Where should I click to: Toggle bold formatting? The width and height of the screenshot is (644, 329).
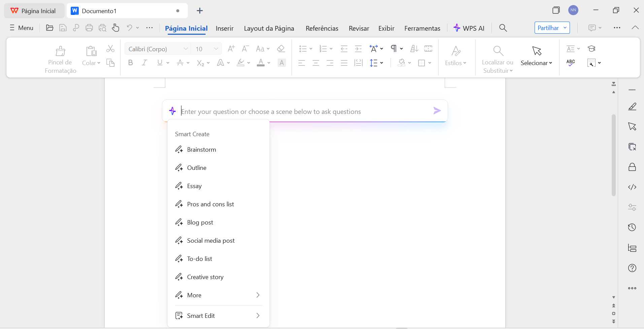[x=130, y=63]
